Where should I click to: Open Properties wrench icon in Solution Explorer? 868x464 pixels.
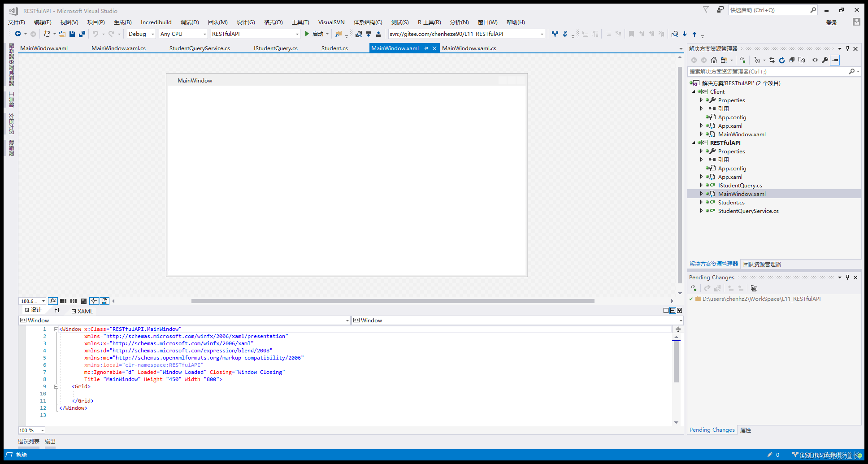(x=825, y=60)
